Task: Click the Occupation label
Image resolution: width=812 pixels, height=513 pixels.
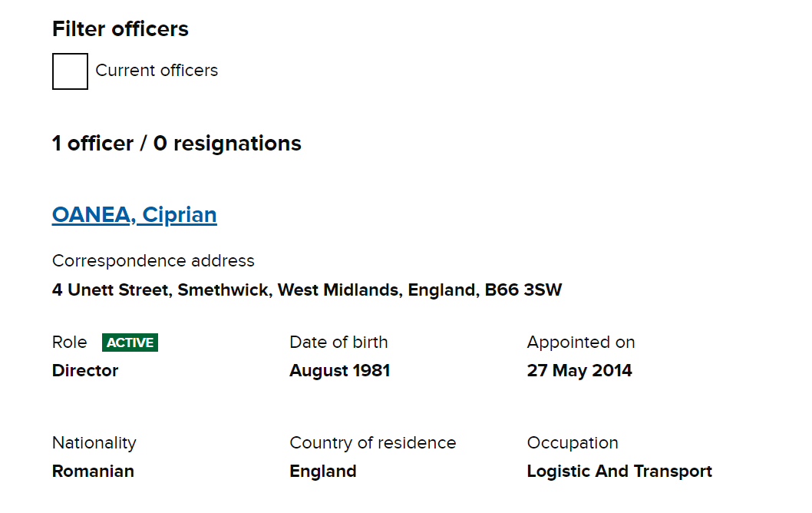Action: (x=573, y=443)
